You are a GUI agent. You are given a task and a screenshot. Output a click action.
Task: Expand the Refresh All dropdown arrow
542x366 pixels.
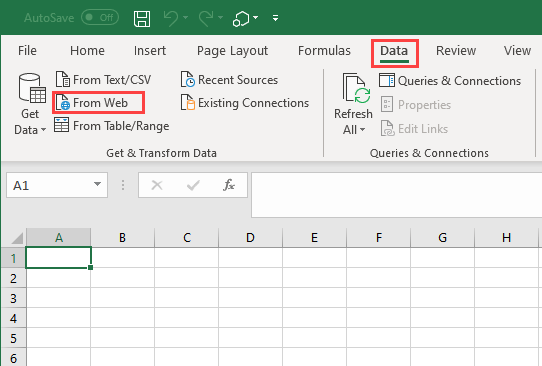[362, 130]
